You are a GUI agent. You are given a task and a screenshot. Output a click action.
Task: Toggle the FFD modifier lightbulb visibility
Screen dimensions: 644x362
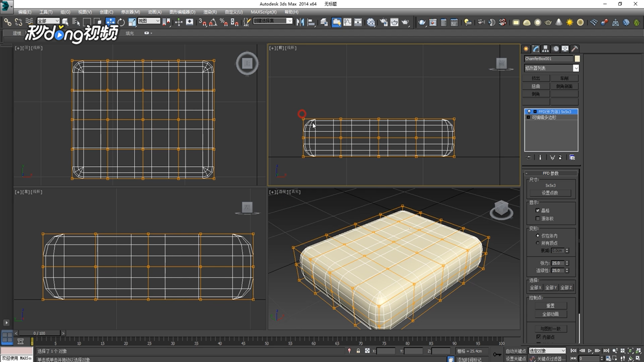(529, 112)
